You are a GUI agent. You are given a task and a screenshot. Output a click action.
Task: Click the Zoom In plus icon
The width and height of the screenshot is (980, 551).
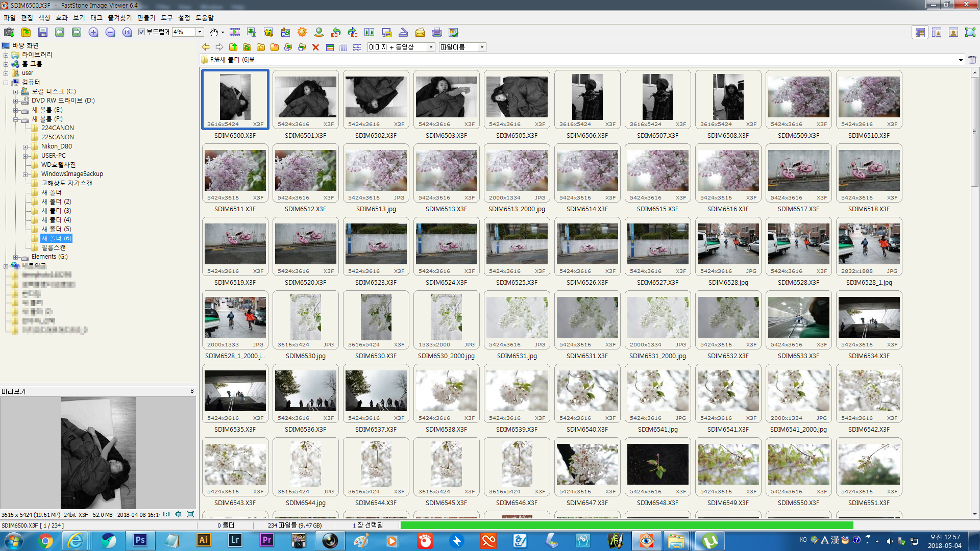(93, 32)
